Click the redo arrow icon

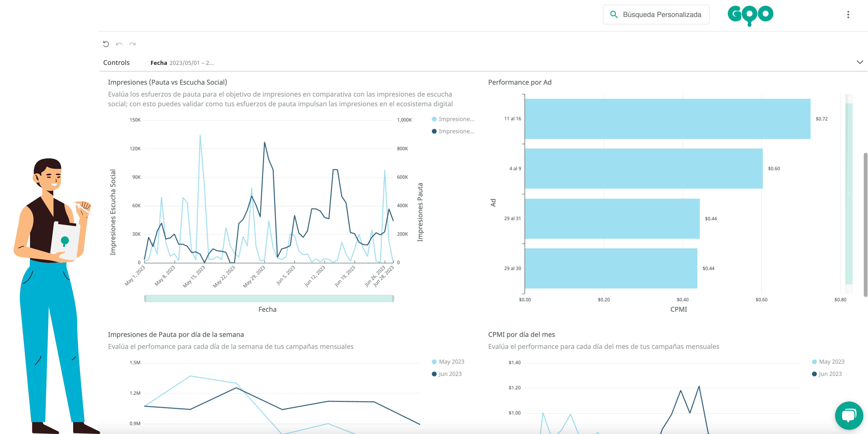pyautogui.click(x=132, y=44)
